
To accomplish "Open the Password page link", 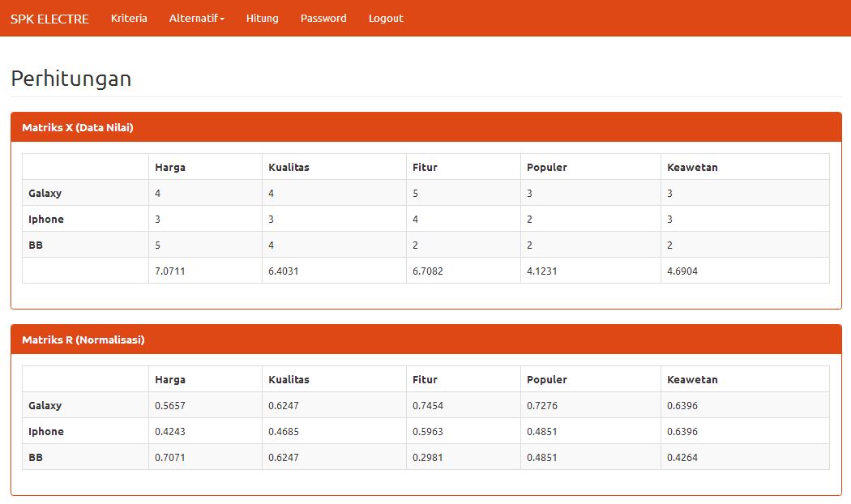I will (x=323, y=18).
